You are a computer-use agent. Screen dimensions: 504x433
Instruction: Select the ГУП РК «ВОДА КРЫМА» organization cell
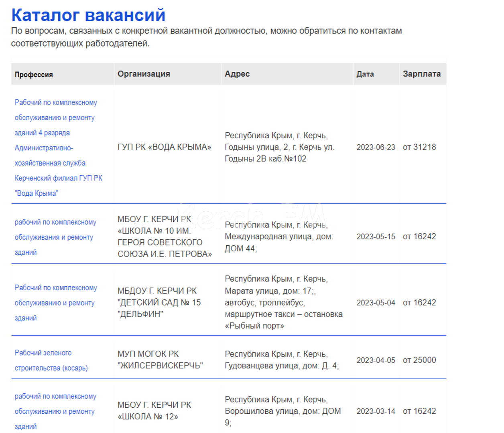tap(164, 147)
